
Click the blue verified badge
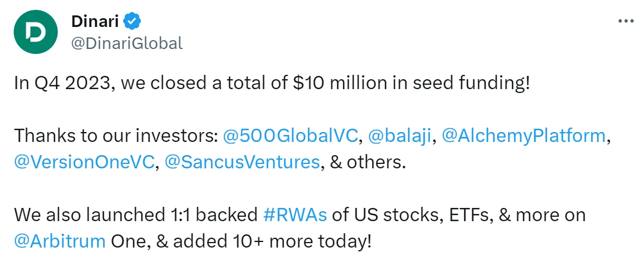[133, 21]
